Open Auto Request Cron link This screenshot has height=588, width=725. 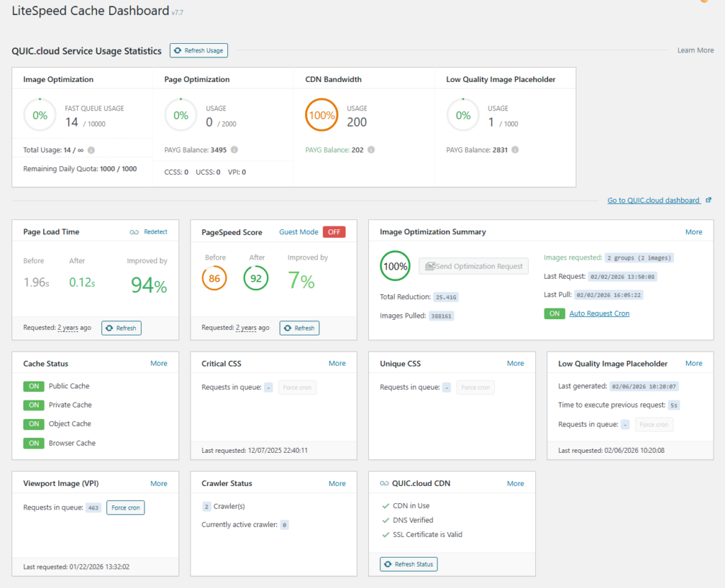pos(599,313)
